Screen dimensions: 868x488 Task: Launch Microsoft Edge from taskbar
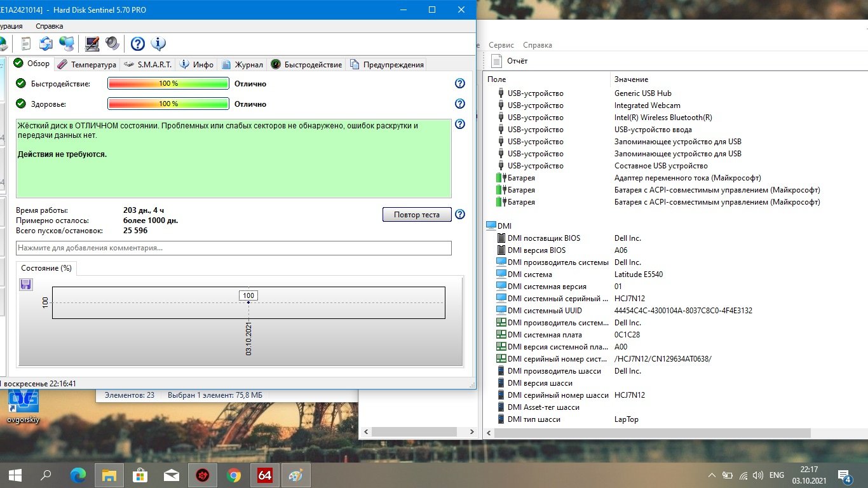coord(78,475)
